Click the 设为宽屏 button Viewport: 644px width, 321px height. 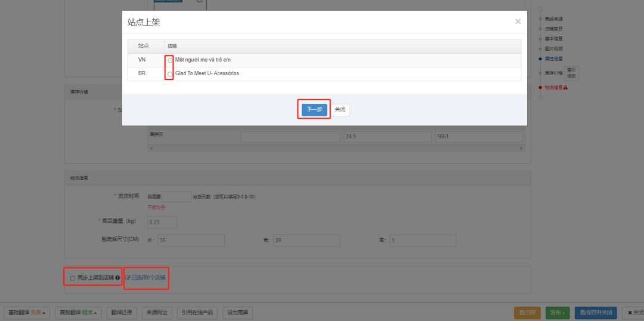pyautogui.click(x=237, y=313)
